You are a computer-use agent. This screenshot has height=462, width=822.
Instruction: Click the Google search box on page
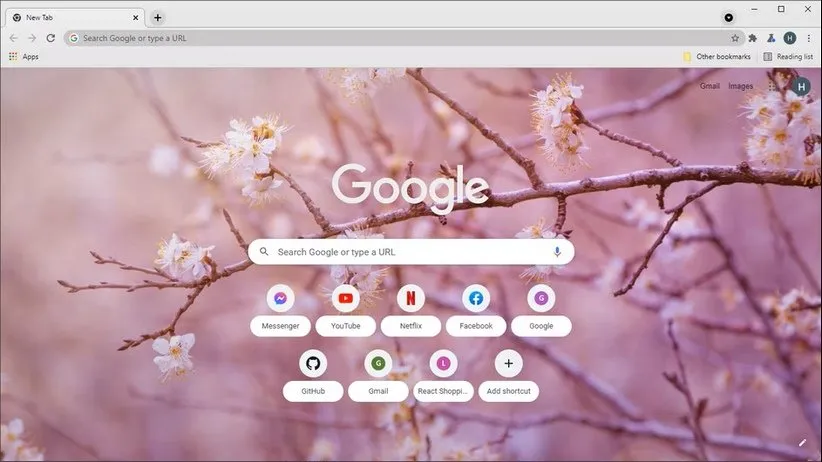click(x=410, y=252)
